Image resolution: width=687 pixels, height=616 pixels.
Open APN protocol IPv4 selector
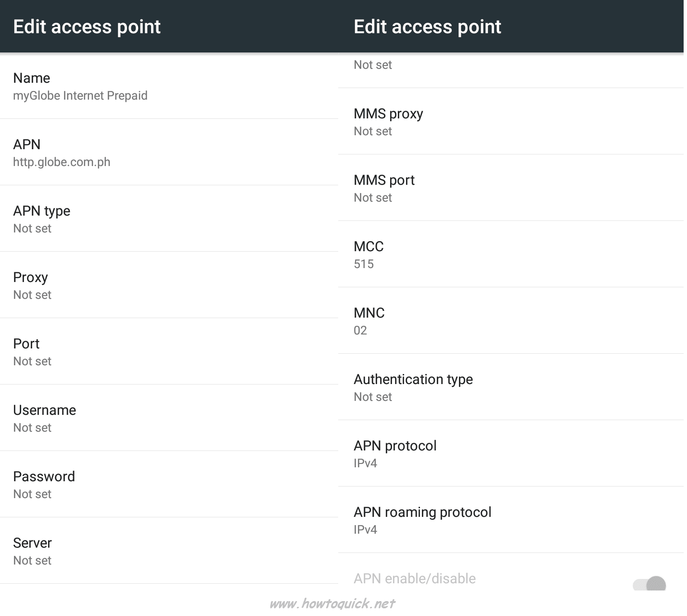point(511,453)
